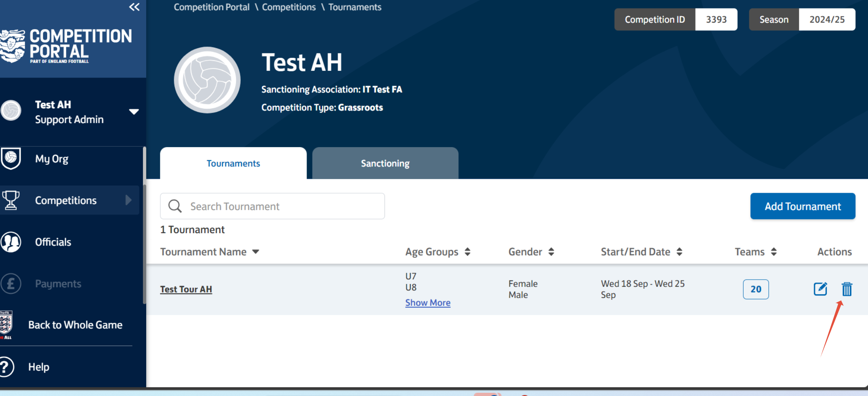Delete Test Tour AH with trash icon
Viewport: 868px width, 396px height.
click(x=847, y=289)
